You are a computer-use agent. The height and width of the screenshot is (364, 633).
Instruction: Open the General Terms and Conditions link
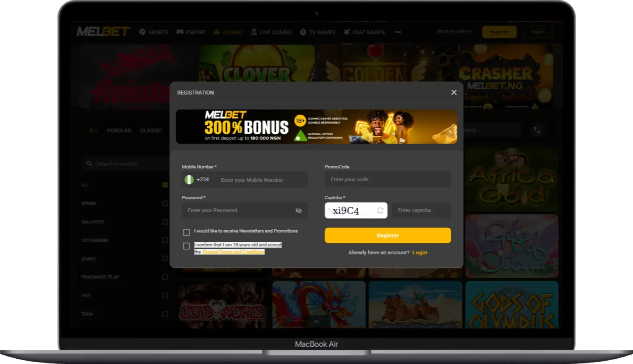(234, 252)
